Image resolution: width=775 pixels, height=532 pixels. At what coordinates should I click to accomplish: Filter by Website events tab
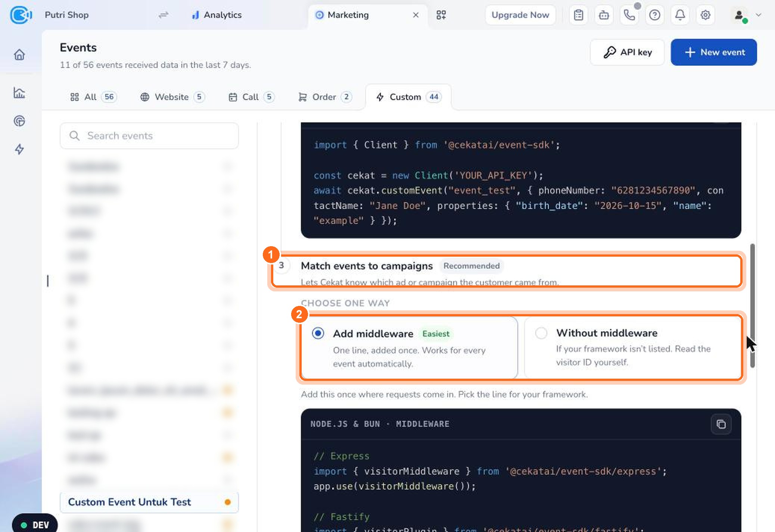tap(172, 97)
